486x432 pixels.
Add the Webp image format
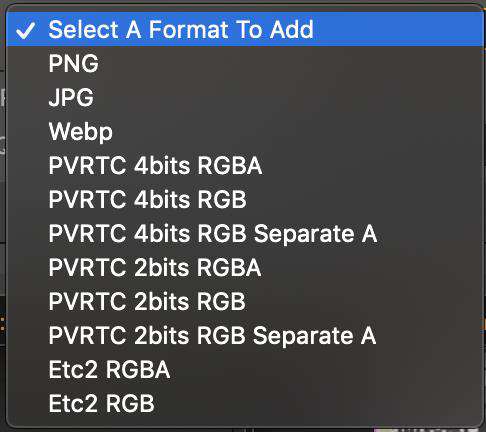[x=245, y=131]
